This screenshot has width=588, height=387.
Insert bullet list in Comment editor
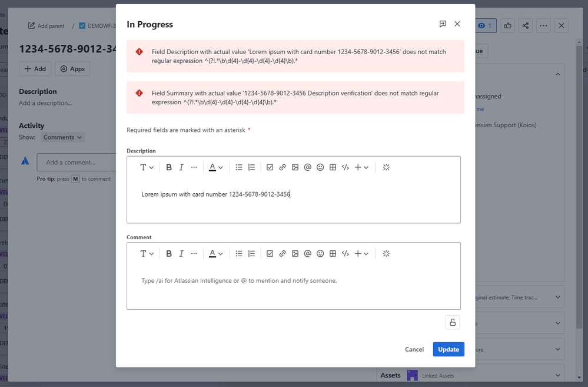click(x=239, y=254)
